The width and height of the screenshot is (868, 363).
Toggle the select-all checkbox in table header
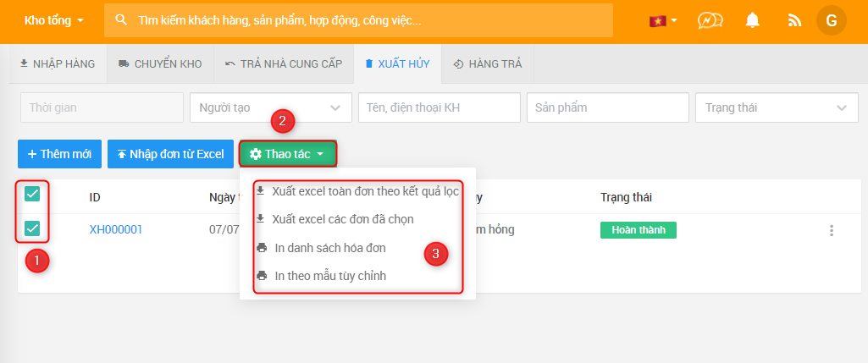tap(32, 194)
